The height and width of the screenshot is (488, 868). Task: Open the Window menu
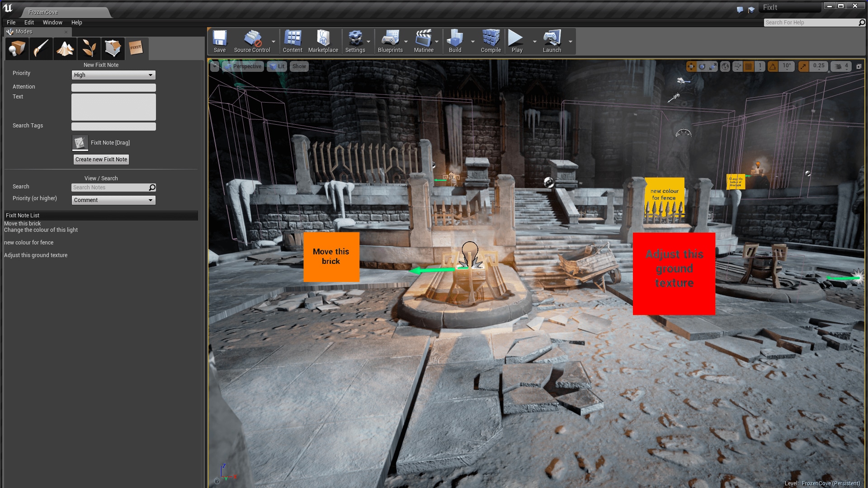(52, 23)
